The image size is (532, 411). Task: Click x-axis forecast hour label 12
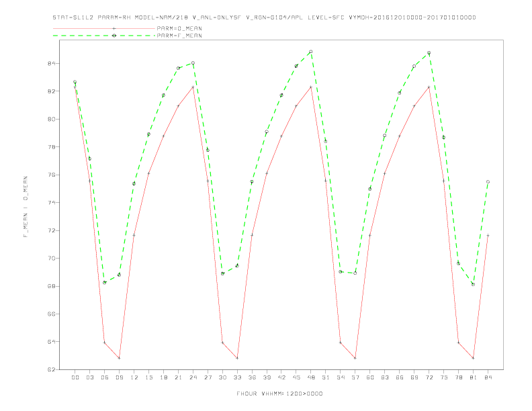point(134,377)
